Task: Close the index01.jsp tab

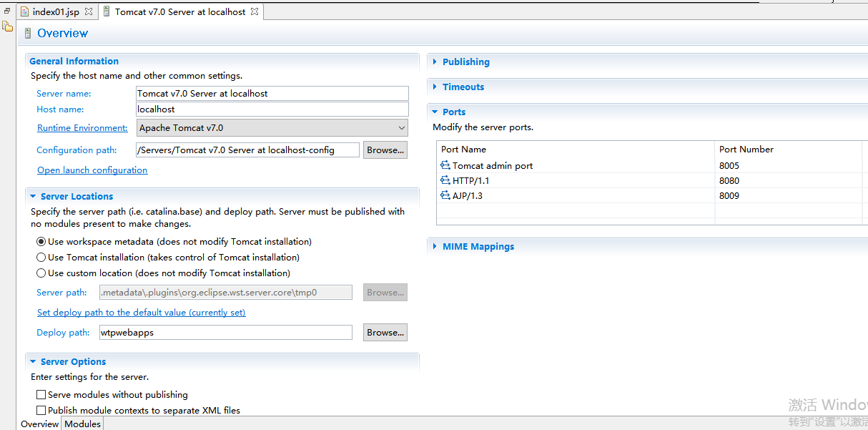Action: click(x=88, y=12)
